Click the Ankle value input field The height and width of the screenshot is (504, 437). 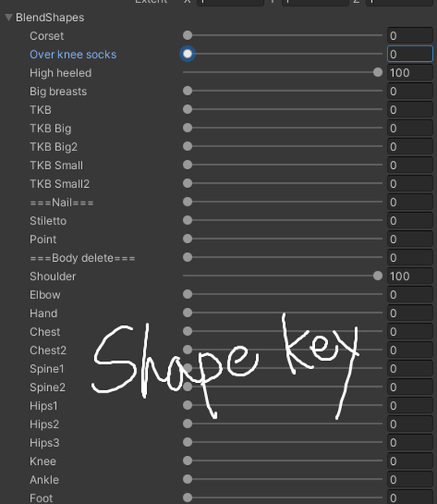[x=410, y=480]
